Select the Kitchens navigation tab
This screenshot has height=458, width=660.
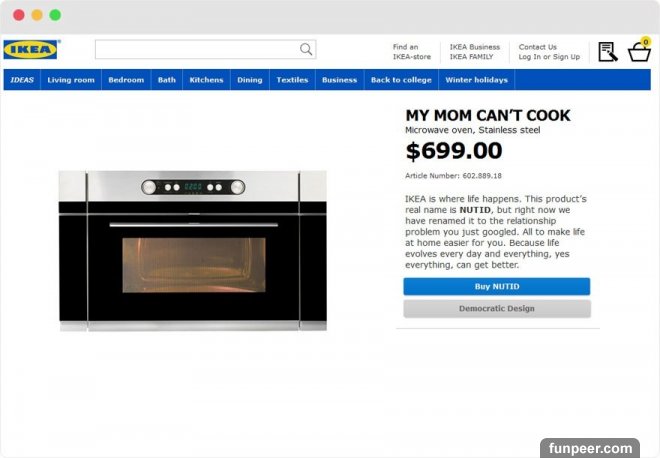pyautogui.click(x=206, y=80)
